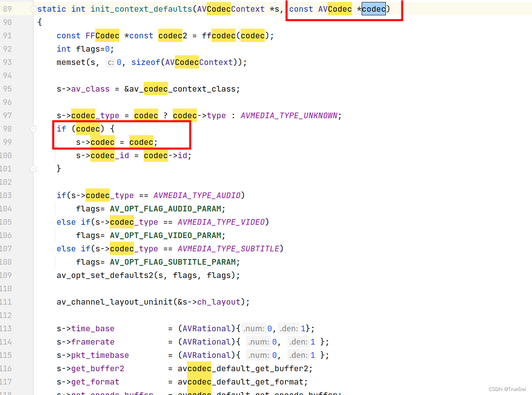Click the pkt_timebase member on line 115
Image resolution: width=532 pixels, height=395 pixels.
click(x=100, y=355)
